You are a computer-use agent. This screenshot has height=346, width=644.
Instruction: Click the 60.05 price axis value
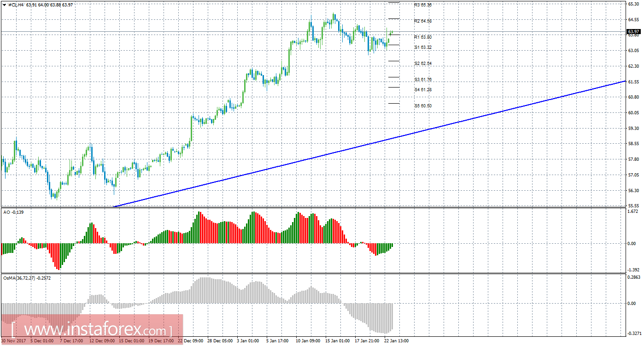[633, 113]
